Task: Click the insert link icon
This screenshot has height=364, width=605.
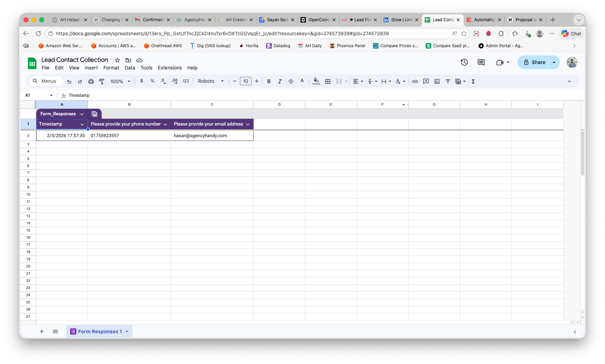Action: point(415,81)
